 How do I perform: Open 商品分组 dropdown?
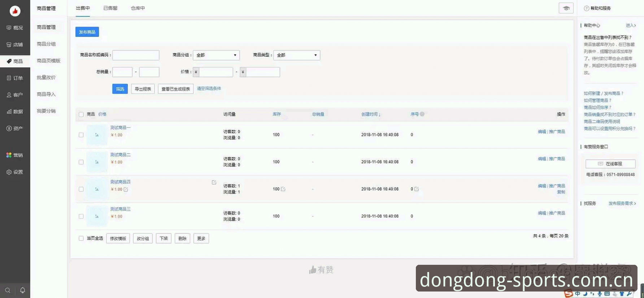click(216, 55)
